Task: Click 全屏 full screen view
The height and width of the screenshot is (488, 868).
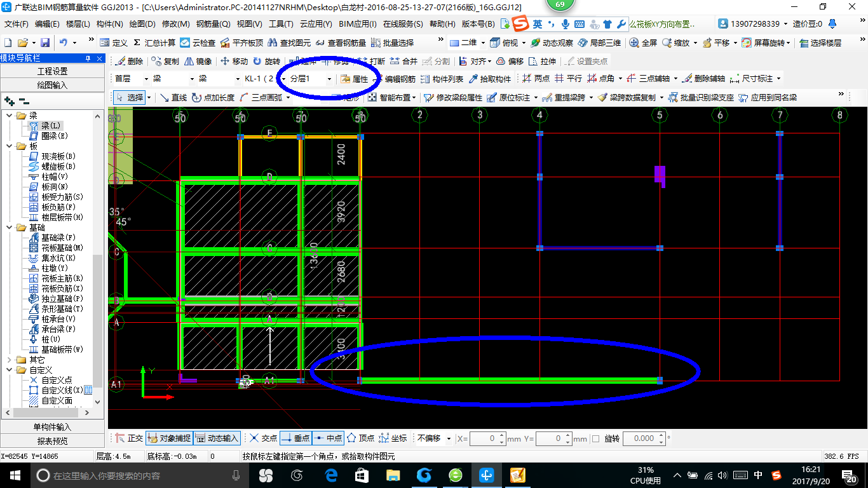Action: [x=643, y=43]
